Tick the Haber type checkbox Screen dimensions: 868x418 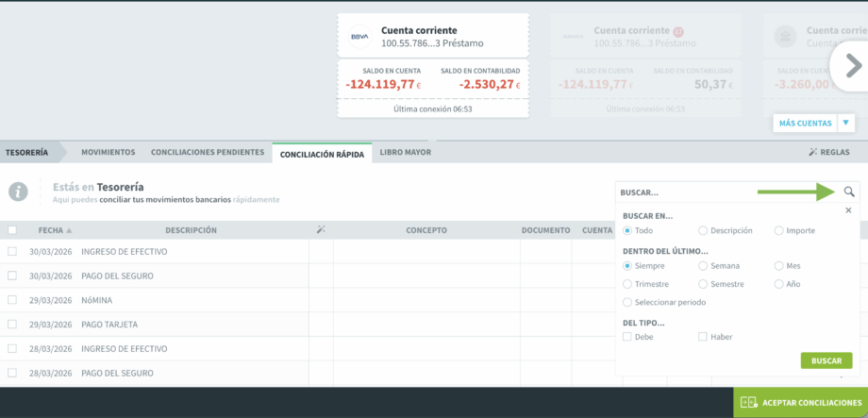703,337
